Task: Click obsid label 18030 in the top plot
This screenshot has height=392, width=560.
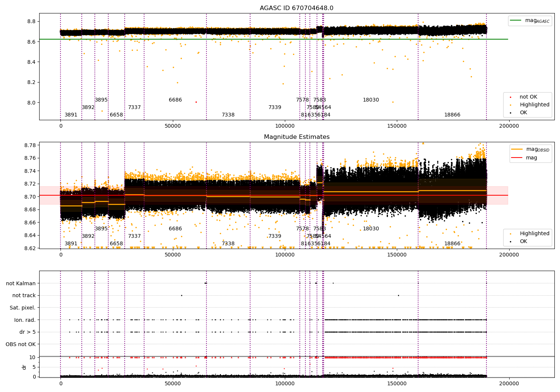Action: click(371, 100)
